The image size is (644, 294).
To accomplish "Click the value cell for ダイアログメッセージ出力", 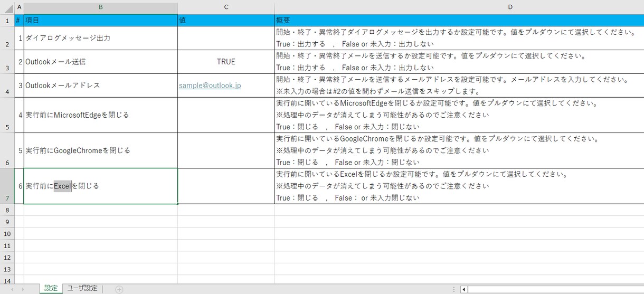I will 226,38.
